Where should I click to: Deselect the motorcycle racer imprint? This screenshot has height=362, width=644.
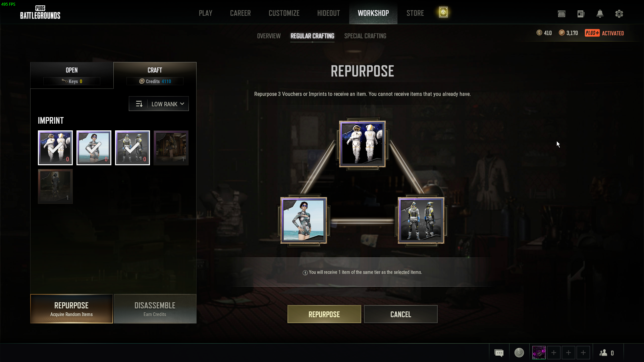click(x=132, y=148)
